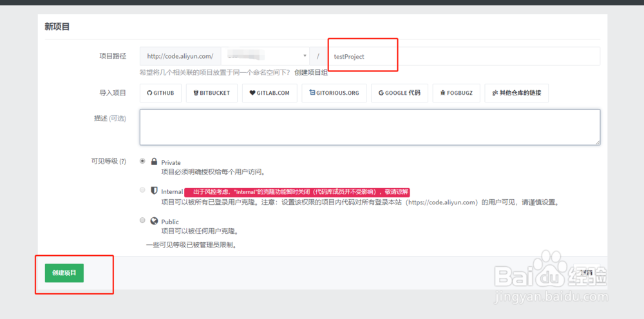
Task: Click the 一些可见等级已被管理员限制 notice
Action: (193, 245)
